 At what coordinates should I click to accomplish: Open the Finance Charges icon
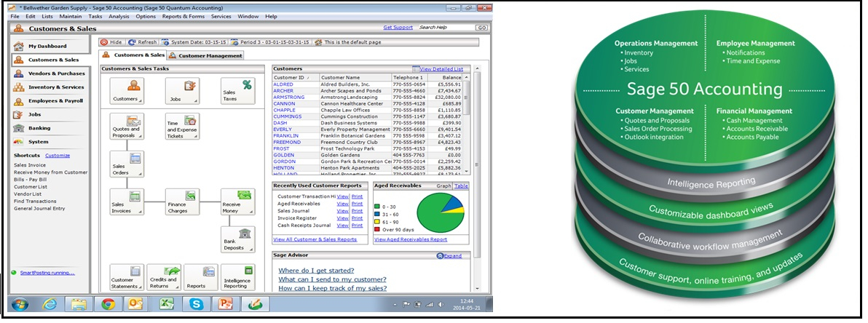coord(182,202)
